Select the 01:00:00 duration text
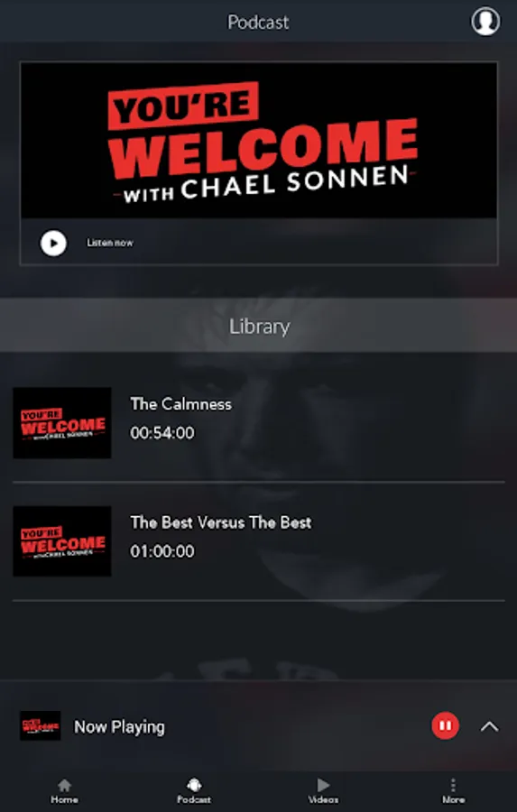Screen dimensions: 517x812 [x=162, y=551]
